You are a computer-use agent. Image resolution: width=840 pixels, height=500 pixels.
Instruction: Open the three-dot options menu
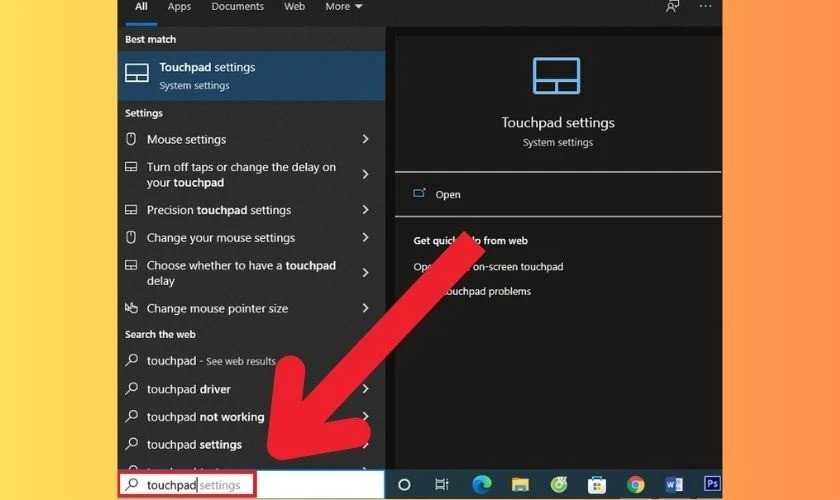coord(705,6)
